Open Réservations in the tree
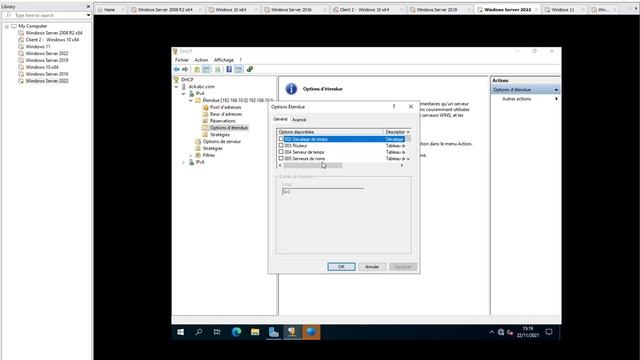 point(222,121)
